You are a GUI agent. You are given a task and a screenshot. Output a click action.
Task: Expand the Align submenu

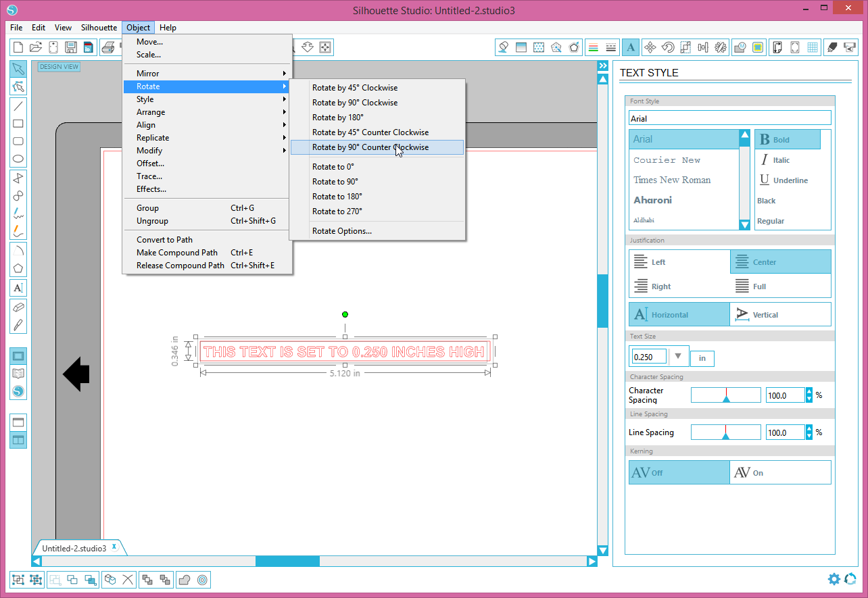pyautogui.click(x=207, y=125)
